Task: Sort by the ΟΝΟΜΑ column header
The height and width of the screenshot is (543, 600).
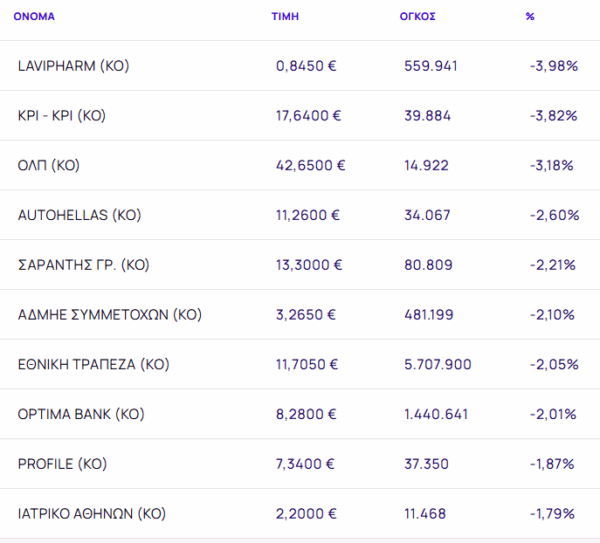Action: 34,16
